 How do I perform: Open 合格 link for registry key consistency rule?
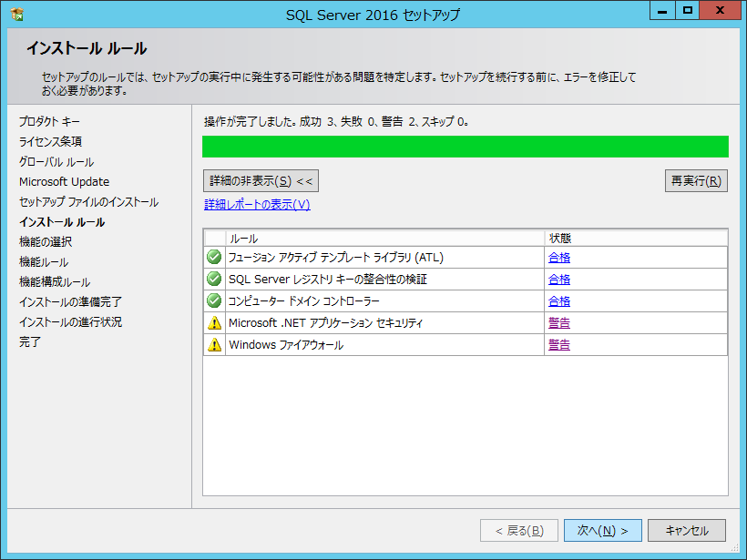[559, 280]
